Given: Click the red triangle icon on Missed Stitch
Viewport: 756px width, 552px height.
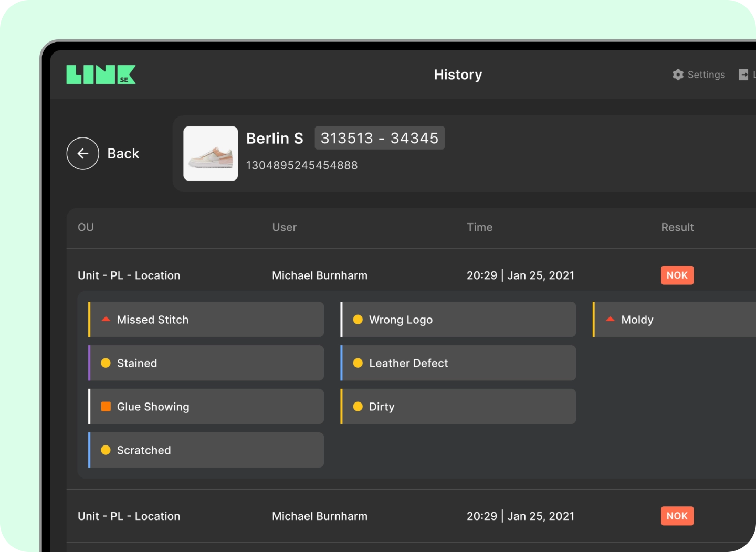Looking at the screenshot, I should 105,318.
